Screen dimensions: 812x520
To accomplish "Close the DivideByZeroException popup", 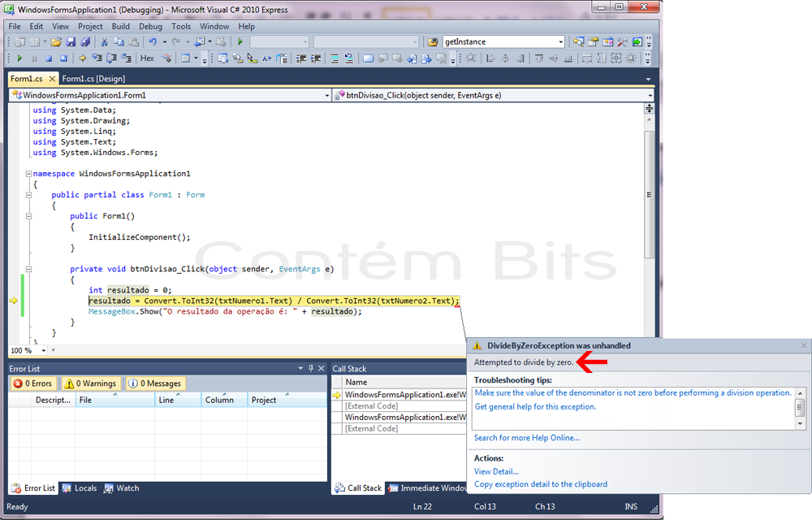I will pos(804,345).
